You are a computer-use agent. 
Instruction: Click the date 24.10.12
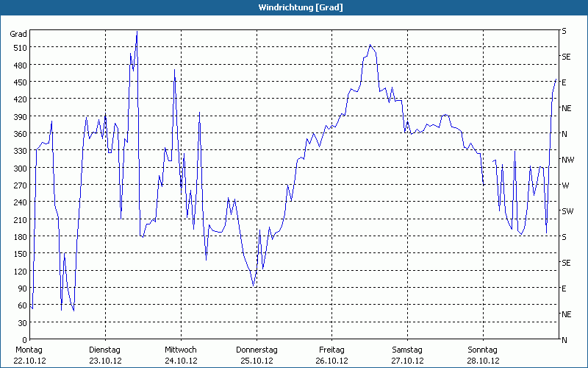click(181, 361)
